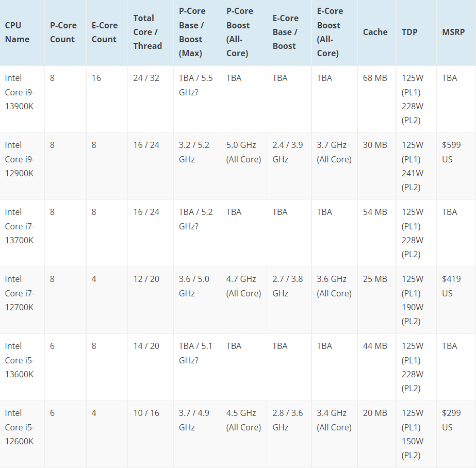Screen dimensions: 476x468
Task: Click the '24 / 32' core/thread value
Action: tap(146, 78)
